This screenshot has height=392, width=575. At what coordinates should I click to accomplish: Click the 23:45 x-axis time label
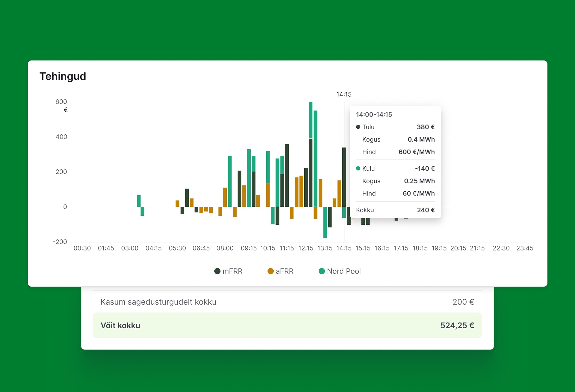[525, 248]
